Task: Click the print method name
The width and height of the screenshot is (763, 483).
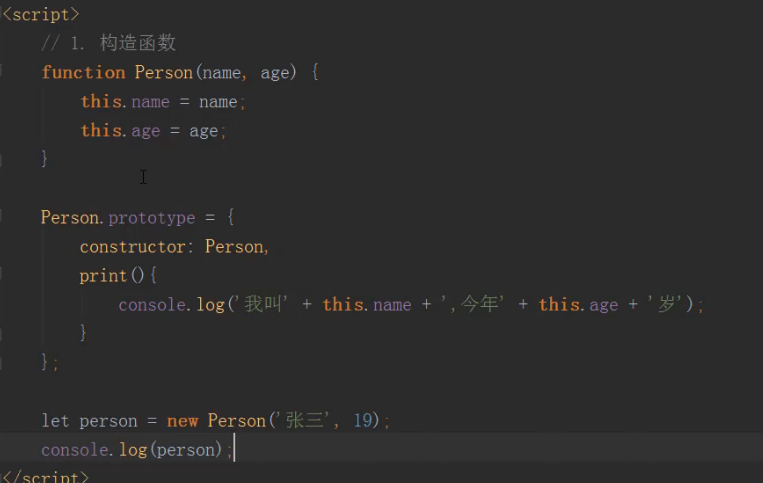Action: point(103,275)
